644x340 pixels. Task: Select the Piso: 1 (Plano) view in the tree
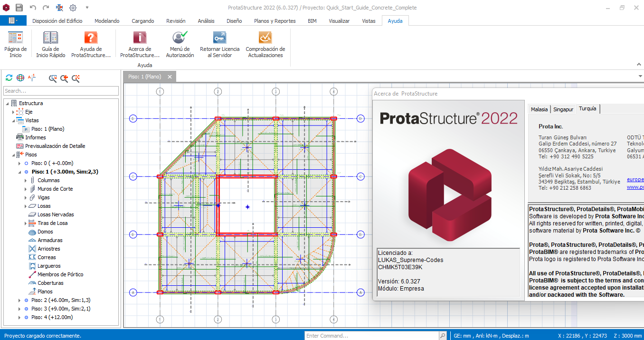(x=48, y=129)
